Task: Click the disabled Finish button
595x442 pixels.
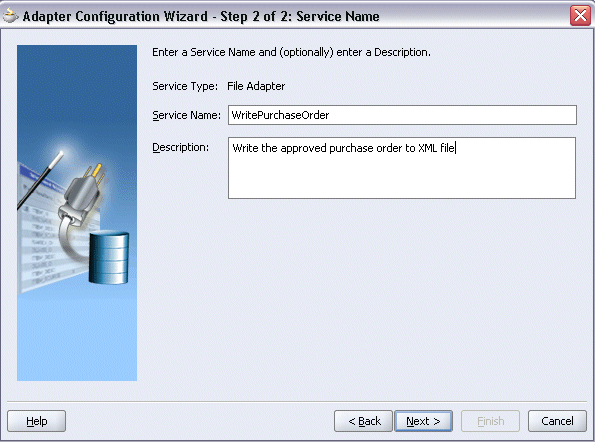Action: pos(490,421)
